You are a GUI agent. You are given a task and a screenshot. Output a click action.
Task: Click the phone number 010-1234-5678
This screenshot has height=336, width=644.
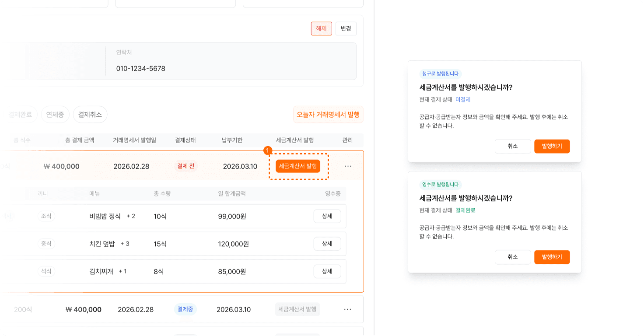click(x=141, y=69)
